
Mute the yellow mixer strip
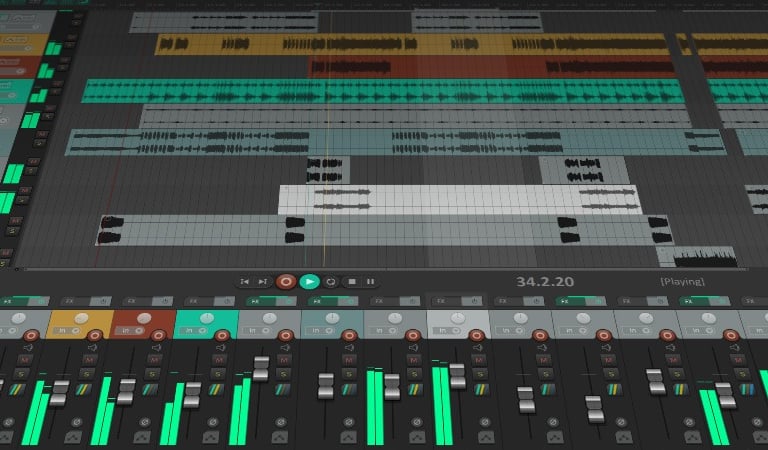89,360
